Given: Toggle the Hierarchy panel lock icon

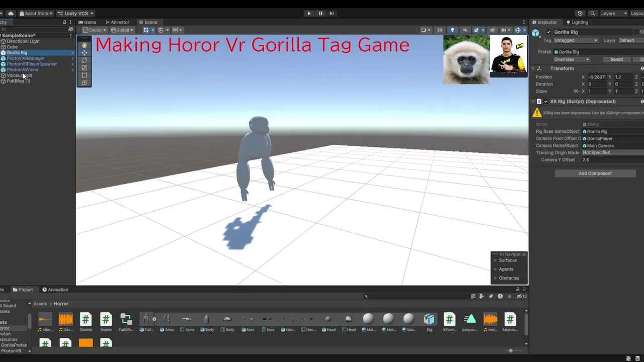Looking at the screenshot, I should tap(64, 22).
